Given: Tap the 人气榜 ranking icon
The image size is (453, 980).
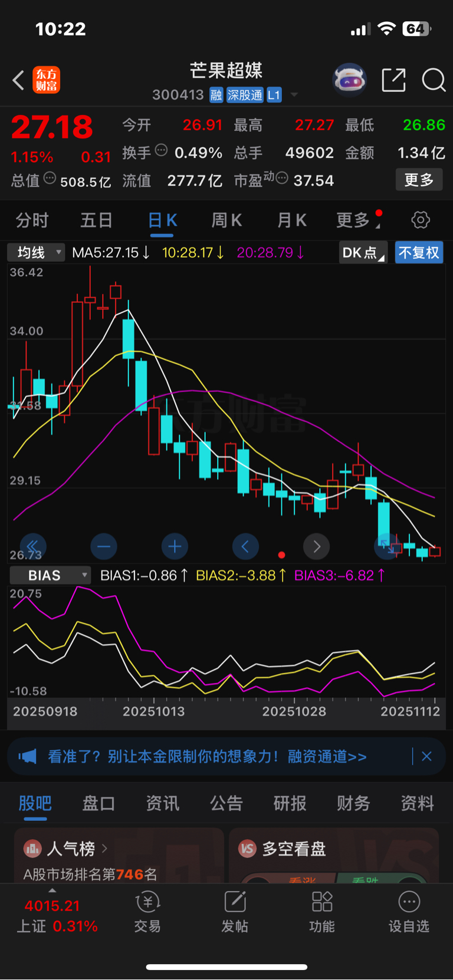Looking at the screenshot, I should pos(32,849).
